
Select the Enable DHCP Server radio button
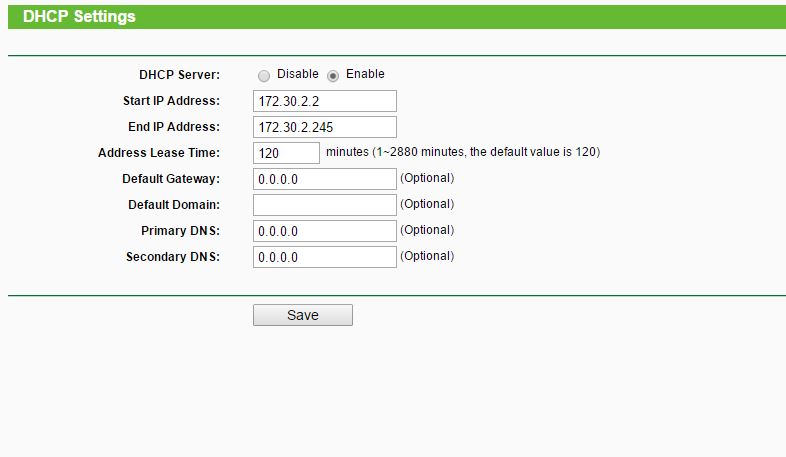click(x=333, y=76)
